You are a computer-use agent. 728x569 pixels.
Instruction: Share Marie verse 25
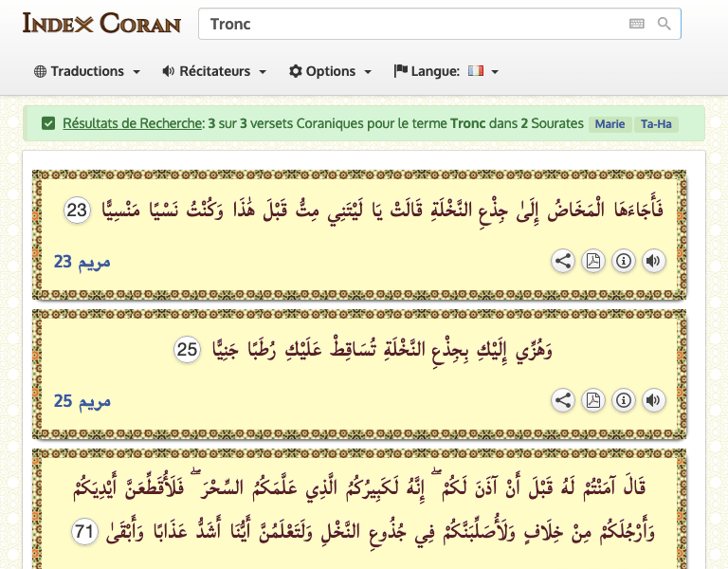563,401
